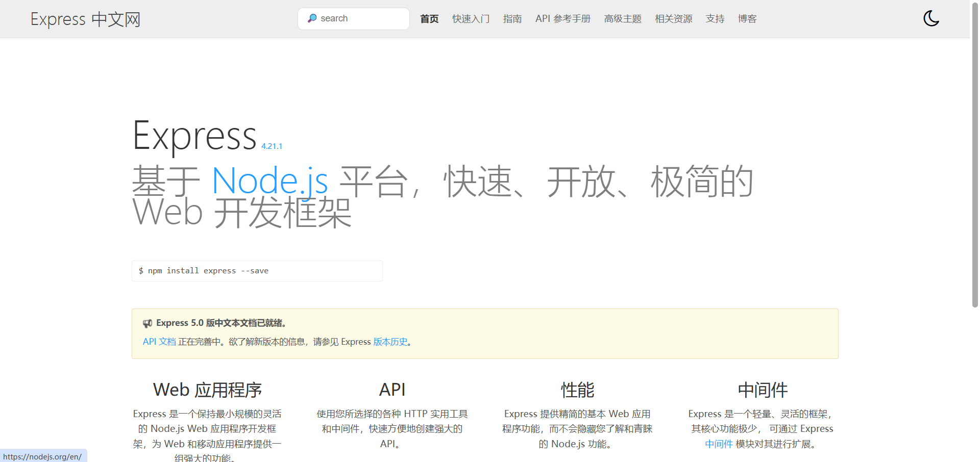Click the Web 应用程序 heading
This screenshot has height=462, width=980.
tap(207, 390)
